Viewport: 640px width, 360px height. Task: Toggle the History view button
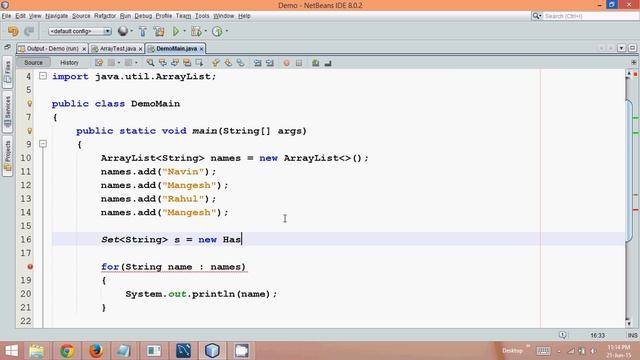69,62
